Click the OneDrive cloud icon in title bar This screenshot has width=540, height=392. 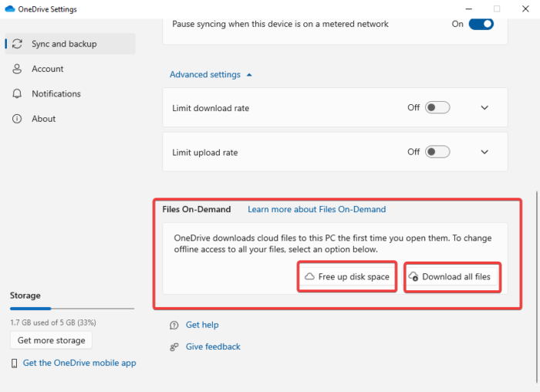coord(9,9)
